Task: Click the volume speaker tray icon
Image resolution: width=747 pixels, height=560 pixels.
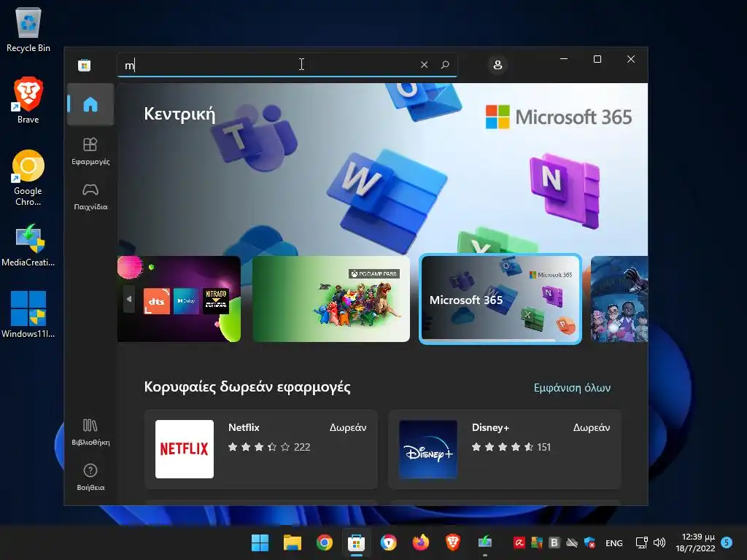Action: (x=659, y=542)
